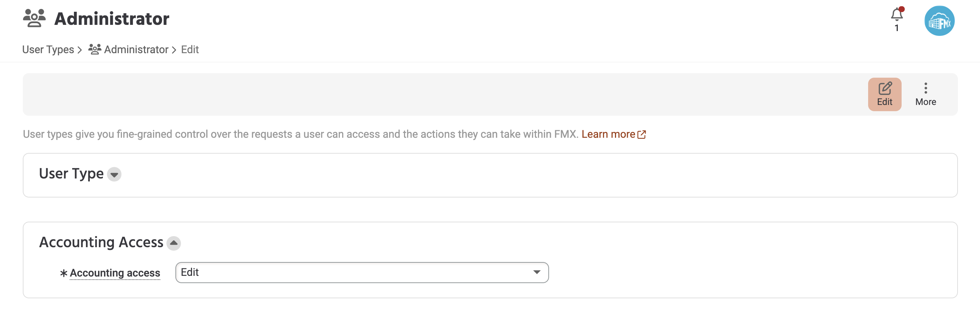Click the small users icon in breadcrumb
Viewport: 980px width, 319px height.
click(x=95, y=49)
